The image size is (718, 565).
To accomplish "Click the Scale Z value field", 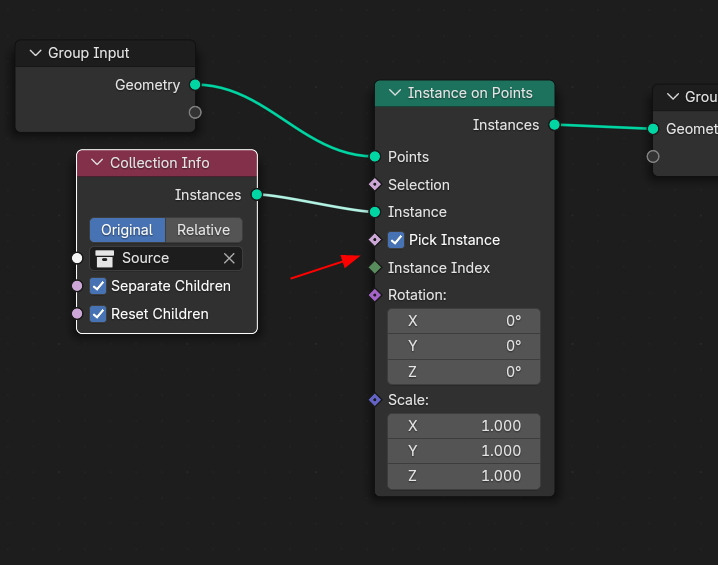I will [464, 477].
